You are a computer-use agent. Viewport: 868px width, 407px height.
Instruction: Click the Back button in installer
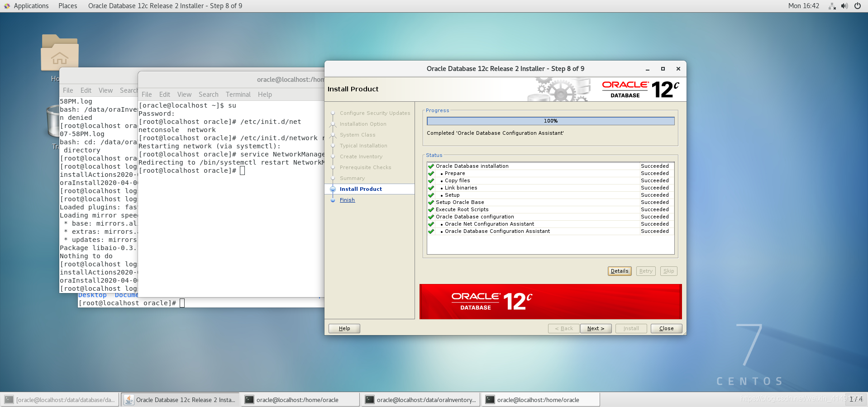[564, 328]
